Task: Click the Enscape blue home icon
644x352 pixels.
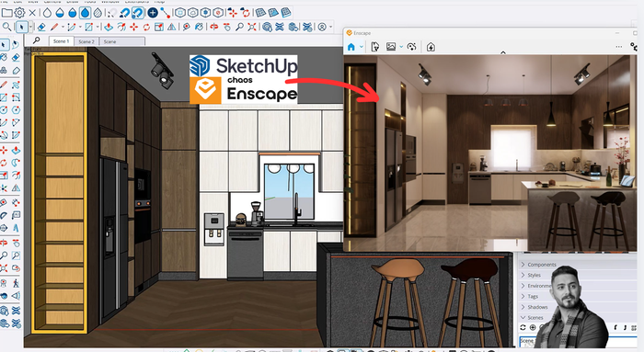Action: coord(351,47)
